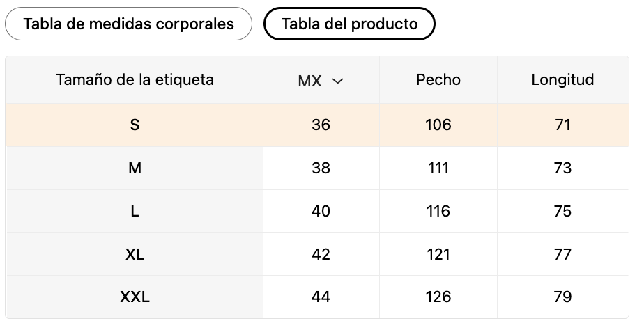Click Tamaño de la etiqueta header

pyautogui.click(x=135, y=79)
